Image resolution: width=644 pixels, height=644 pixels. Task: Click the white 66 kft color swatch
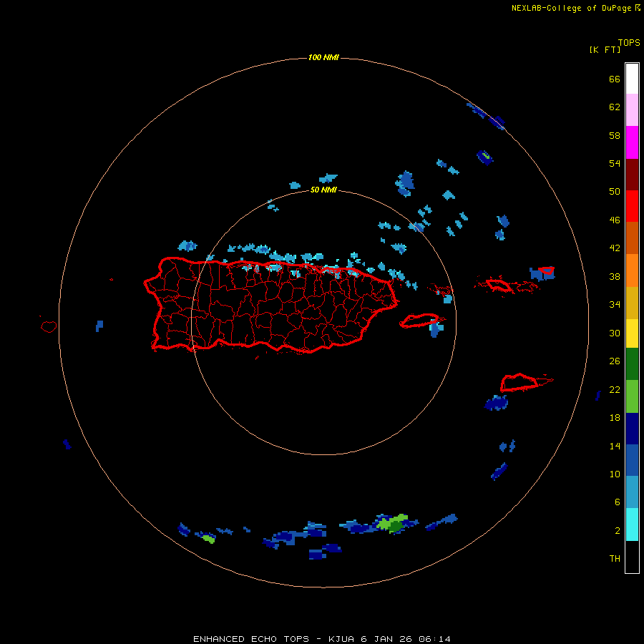pyautogui.click(x=632, y=79)
